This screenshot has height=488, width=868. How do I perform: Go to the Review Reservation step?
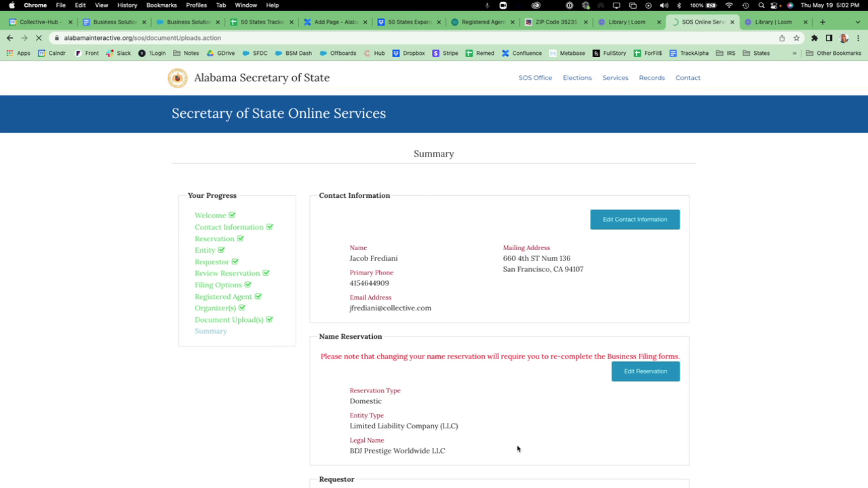pyautogui.click(x=227, y=273)
